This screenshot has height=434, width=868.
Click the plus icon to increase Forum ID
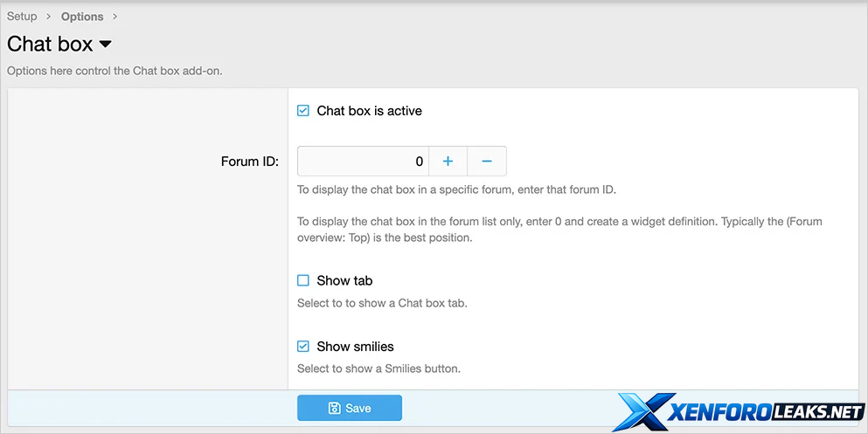pyautogui.click(x=448, y=162)
